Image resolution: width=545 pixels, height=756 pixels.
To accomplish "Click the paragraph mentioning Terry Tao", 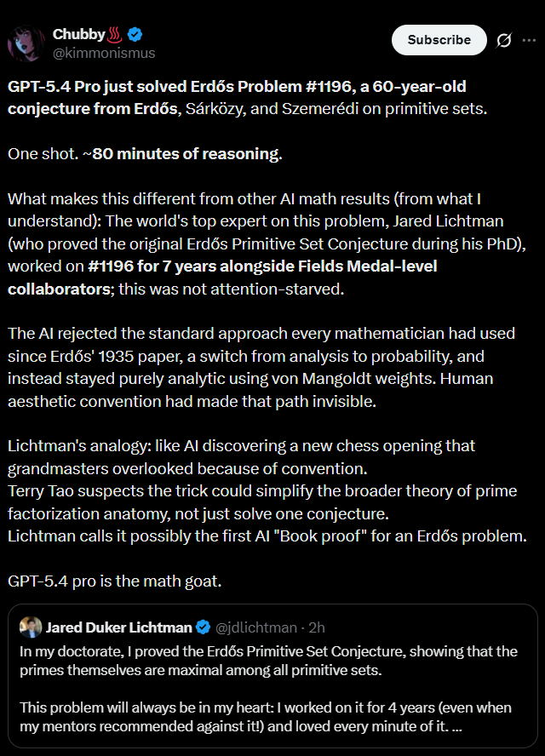I will (x=262, y=502).
